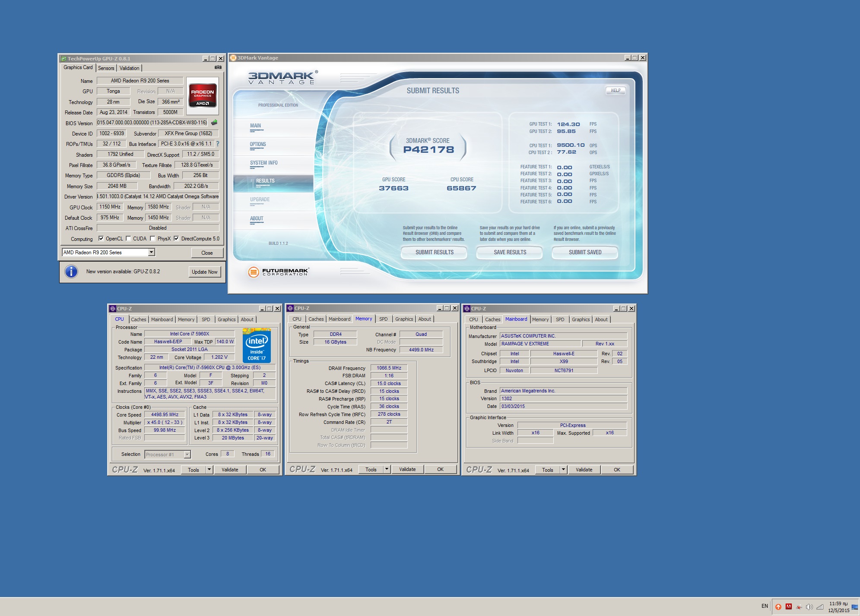Open the About tab in the Memory window
Viewport: 860px width, 616px height.
coord(425,319)
